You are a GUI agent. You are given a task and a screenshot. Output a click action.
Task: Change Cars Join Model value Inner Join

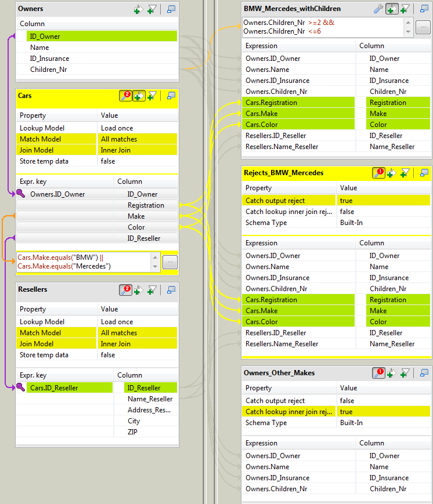138,150
